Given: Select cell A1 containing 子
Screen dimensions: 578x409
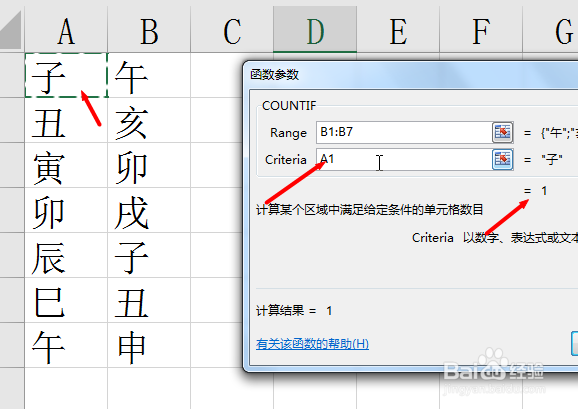Looking at the screenshot, I should point(66,75).
